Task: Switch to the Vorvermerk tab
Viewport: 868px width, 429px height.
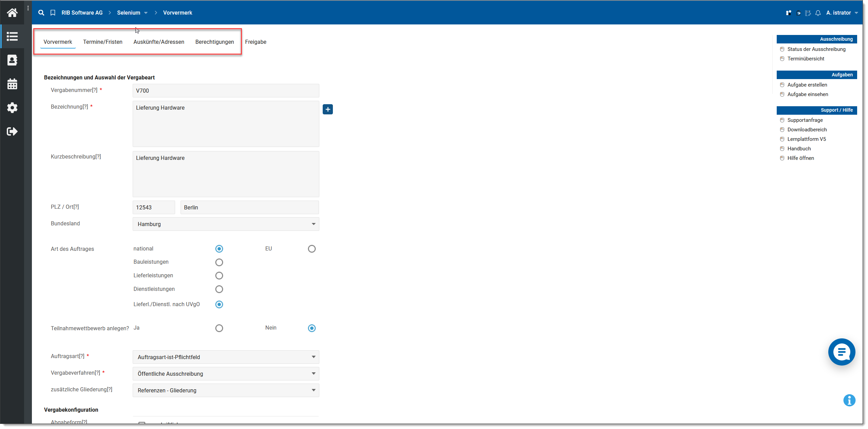Action: (58, 42)
